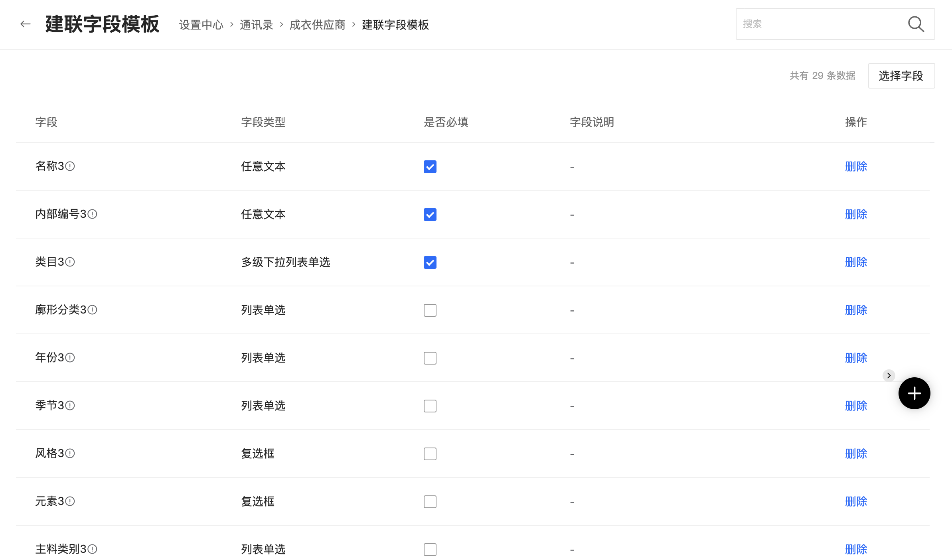Image resolution: width=952 pixels, height=560 pixels.
Task: Click the 选择字段 button
Action: pyautogui.click(x=901, y=76)
